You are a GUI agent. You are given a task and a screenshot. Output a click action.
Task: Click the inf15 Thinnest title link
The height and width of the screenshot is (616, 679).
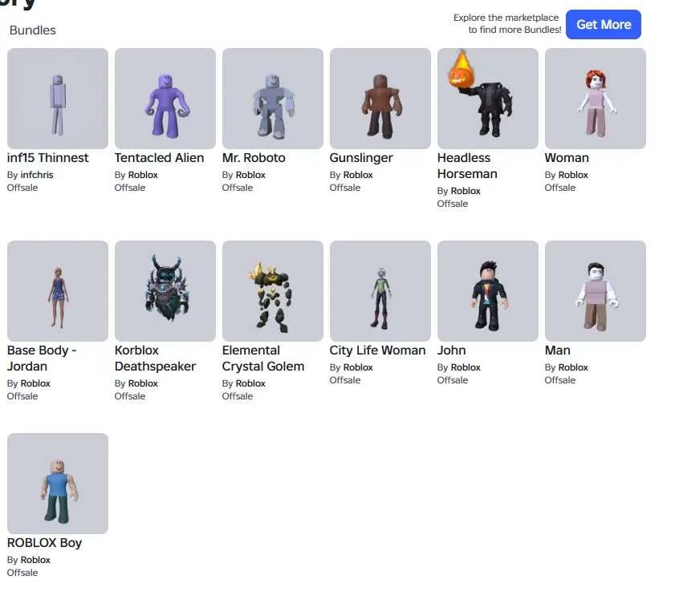pos(47,158)
